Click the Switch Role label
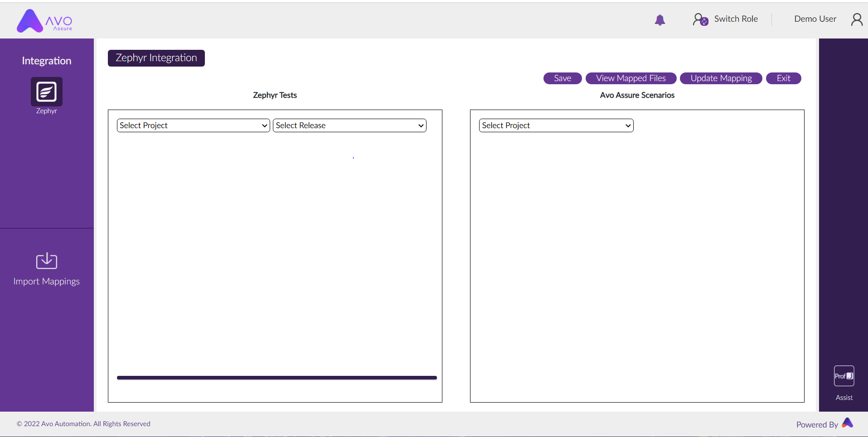This screenshot has height=437, width=868. (736, 19)
